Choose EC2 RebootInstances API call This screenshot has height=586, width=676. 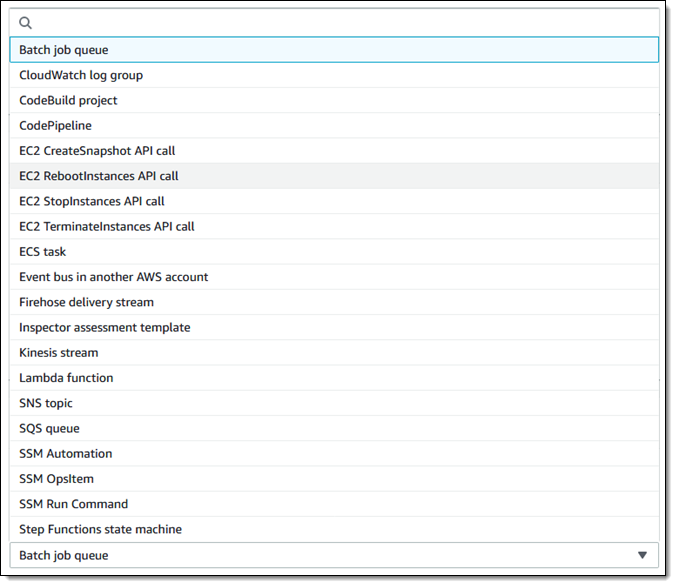tap(99, 176)
